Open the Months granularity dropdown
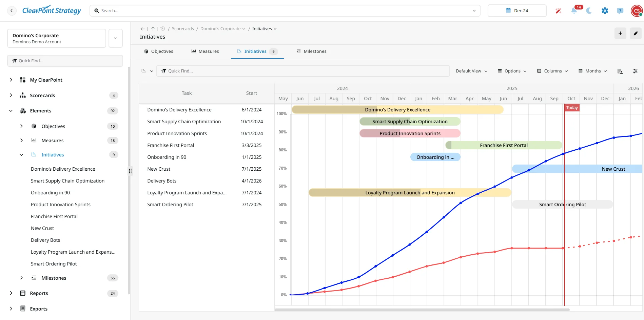644x320 pixels. pos(592,71)
